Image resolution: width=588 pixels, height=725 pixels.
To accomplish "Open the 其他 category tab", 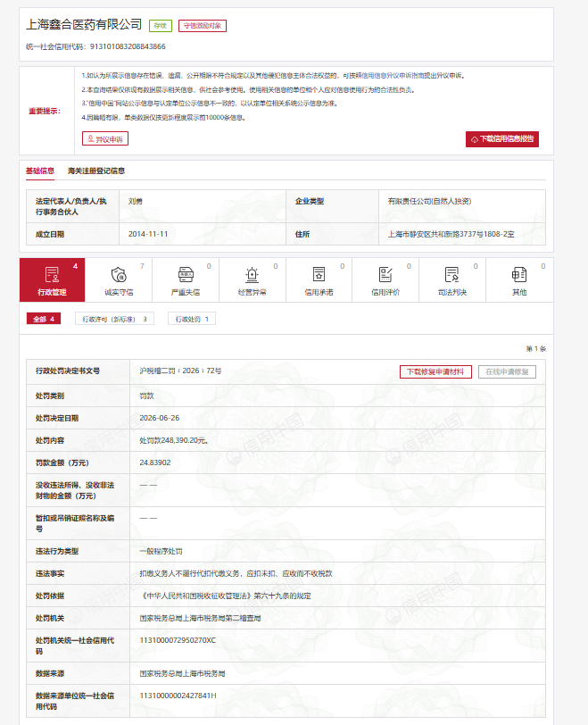I will pyautogui.click(x=519, y=279).
